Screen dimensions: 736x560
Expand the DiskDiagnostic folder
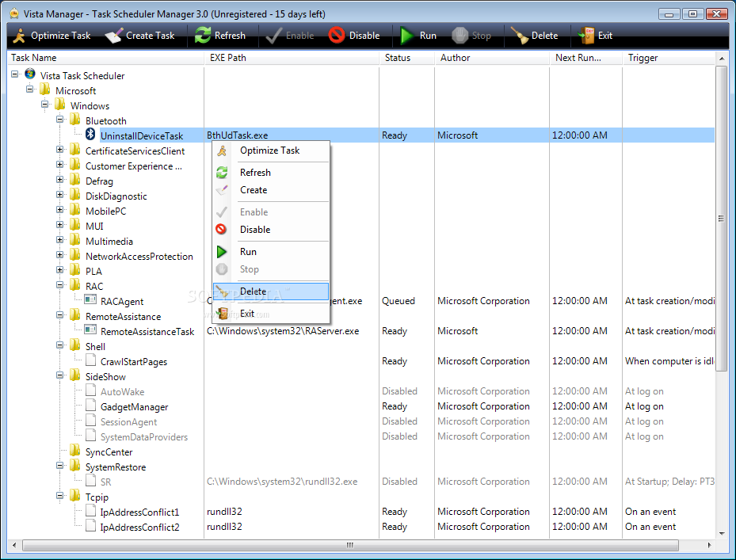click(x=60, y=194)
